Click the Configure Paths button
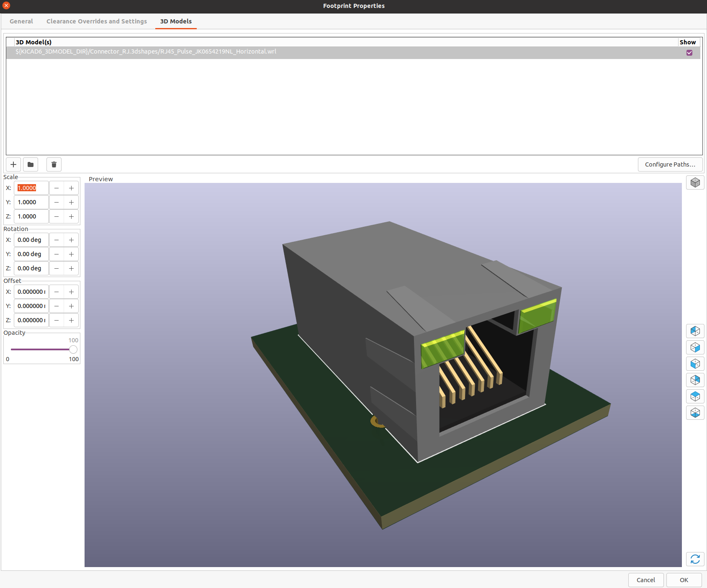The image size is (707, 588). point(670,164)
